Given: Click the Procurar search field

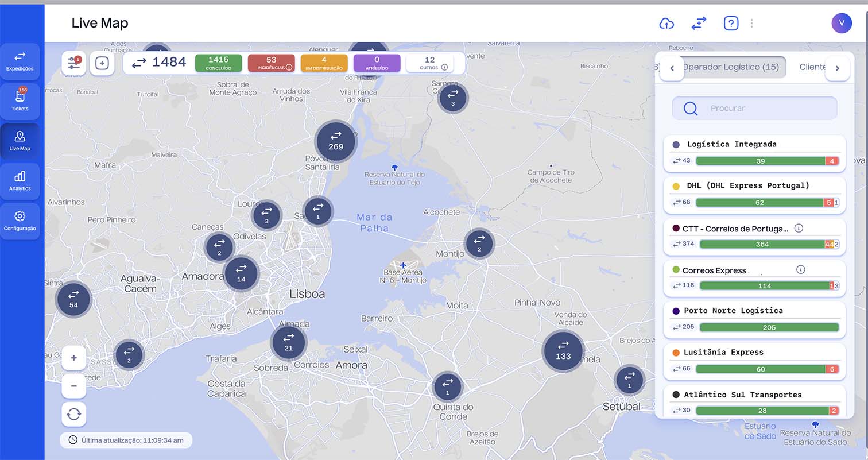Looking at the screenshot, I should coord(754,108).
